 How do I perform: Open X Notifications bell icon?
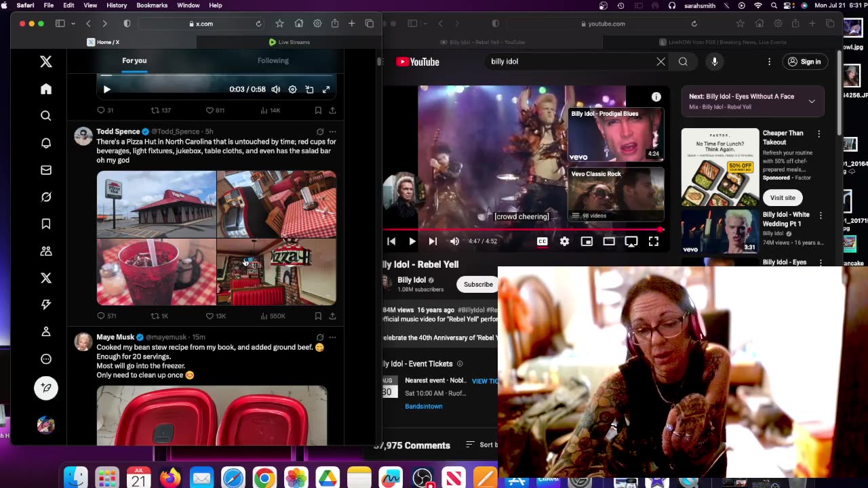pos(46,143)
